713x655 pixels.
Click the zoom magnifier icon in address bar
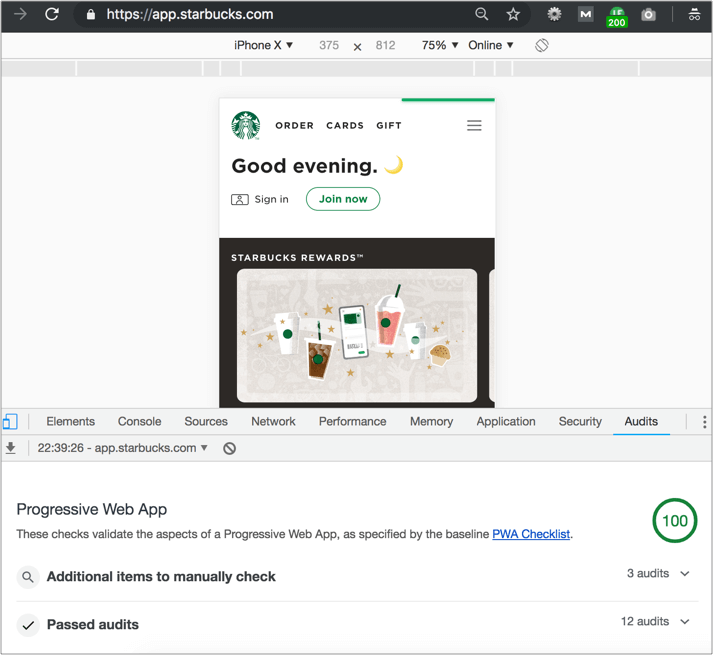[482, 14]
